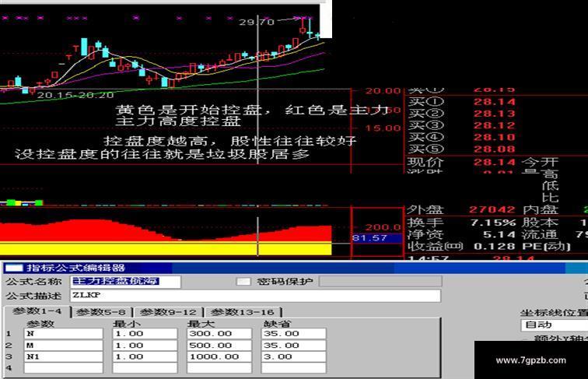Edit the 公式描述 field containing ZLKP
Image resolution: width=588 pixels, height=379 pixels.
[x=255, y=295]
